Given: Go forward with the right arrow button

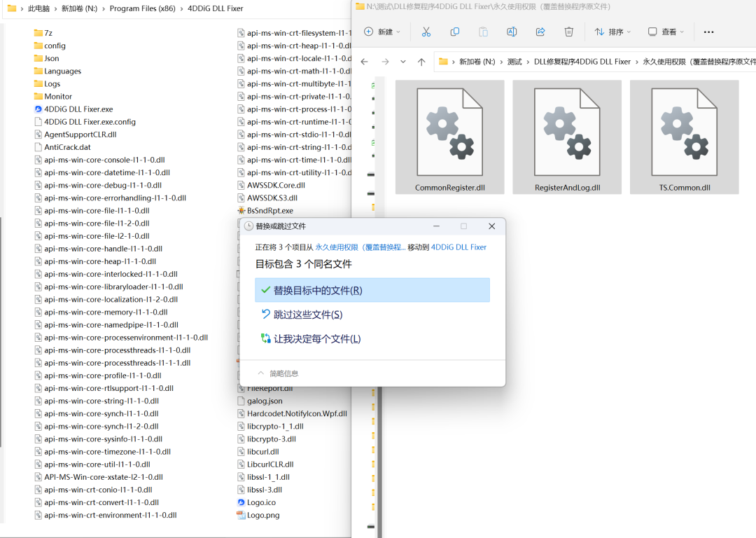Looking at the screenshot, I should 385,62.
